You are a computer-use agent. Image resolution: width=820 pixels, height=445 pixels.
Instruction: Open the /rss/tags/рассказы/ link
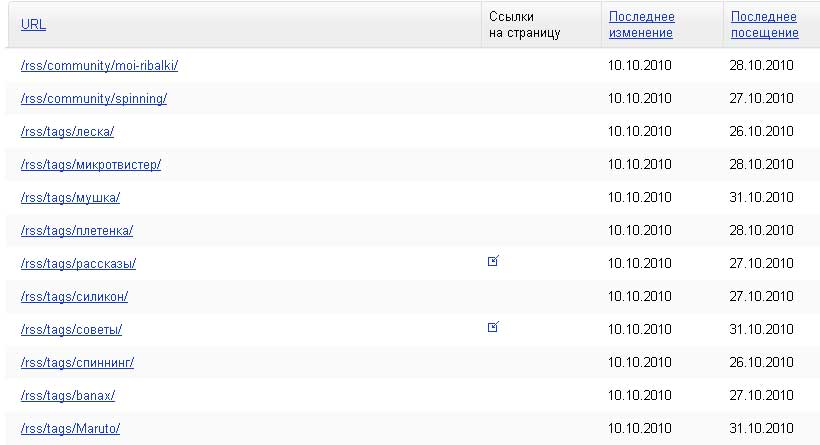click(x=78, y=264)
